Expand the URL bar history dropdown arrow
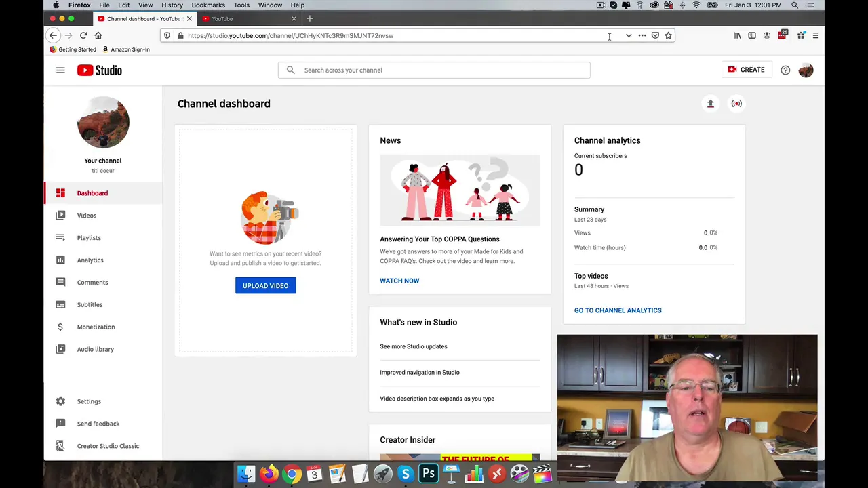Viewport: 868px width, 488px height. [x=629, y=35]
